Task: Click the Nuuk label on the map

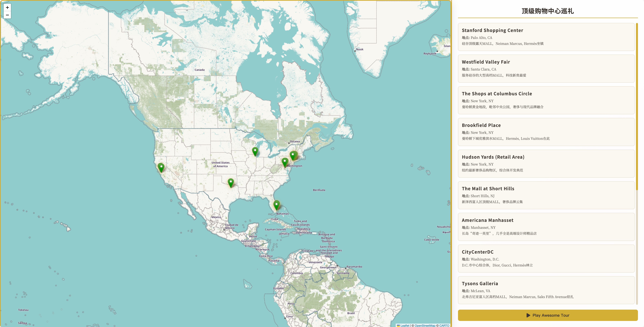Action: click(360, 49)
